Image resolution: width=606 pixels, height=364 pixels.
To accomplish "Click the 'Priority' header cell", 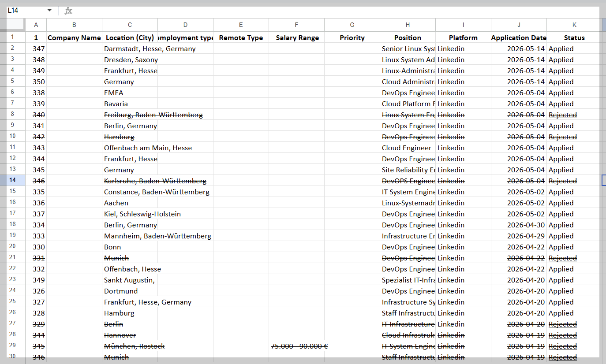I will [352, 37].
